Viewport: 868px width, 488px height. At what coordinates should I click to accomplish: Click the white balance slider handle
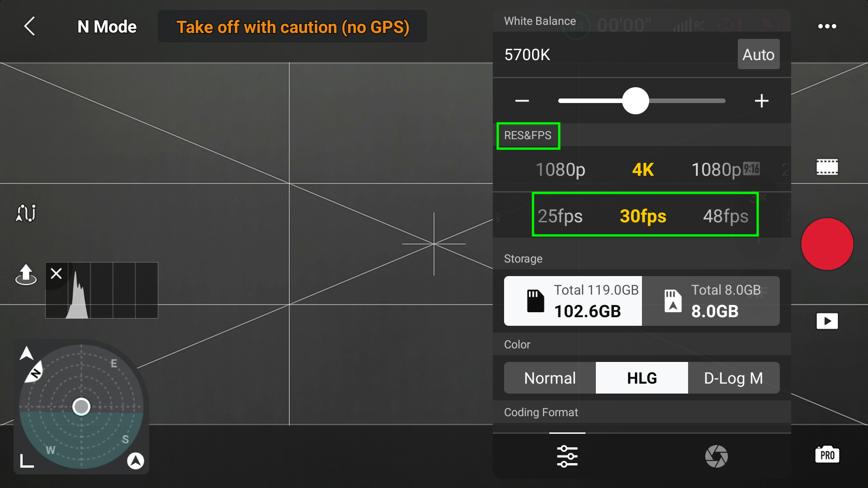pyautogui.click(x=636, y=101)
